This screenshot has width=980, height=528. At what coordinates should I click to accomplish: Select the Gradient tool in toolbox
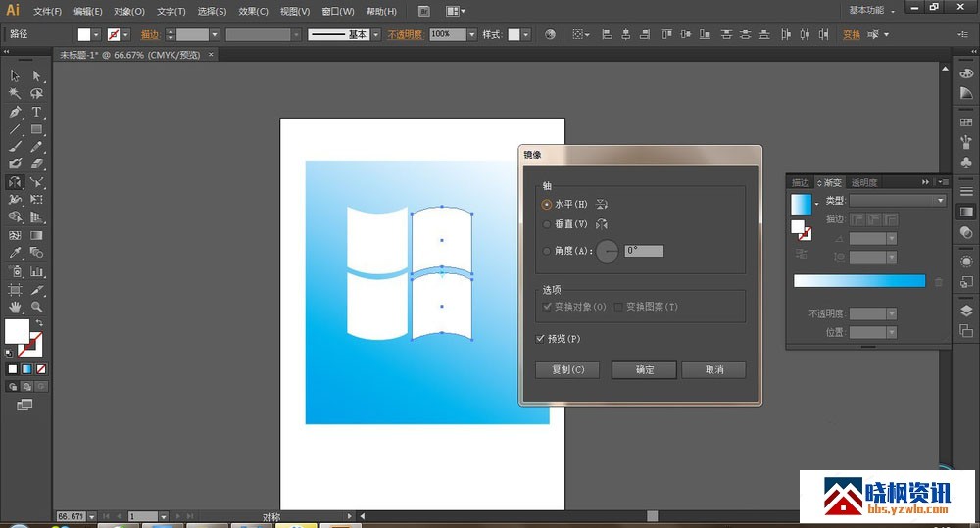(x=36, y=235)
